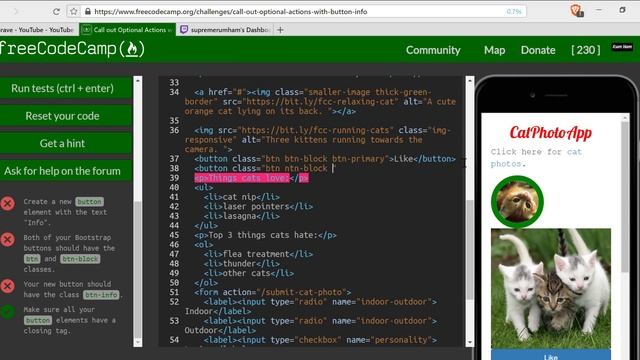Click the Get a hint button
This screenshot has width=640, height=360.
66,143
